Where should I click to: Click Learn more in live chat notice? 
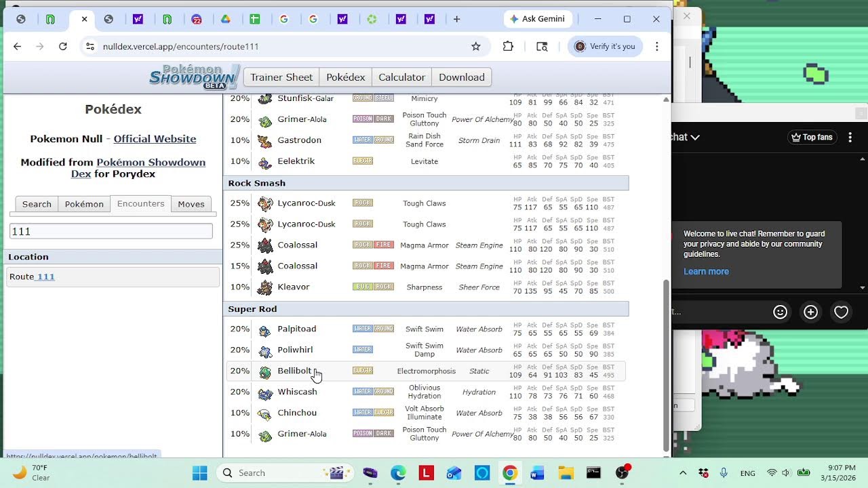tap(706, 271)
